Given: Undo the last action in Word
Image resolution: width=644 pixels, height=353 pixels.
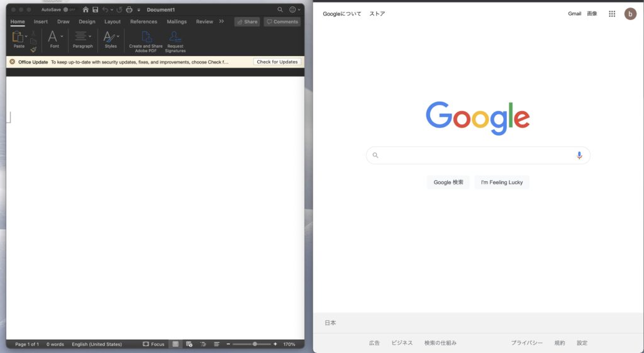Looking at the screenshot, I should 105,9.
